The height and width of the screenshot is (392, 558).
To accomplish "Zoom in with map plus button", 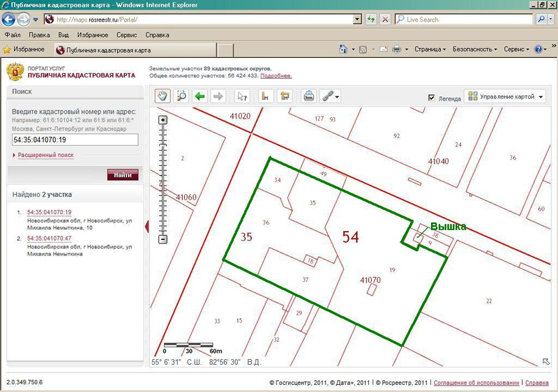I will pos(163,120).
